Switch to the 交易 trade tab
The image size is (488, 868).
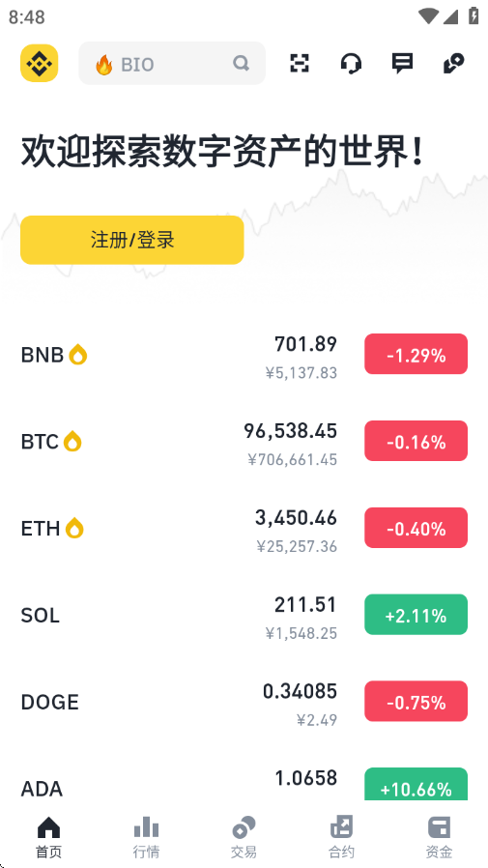(x=244, y=837)
